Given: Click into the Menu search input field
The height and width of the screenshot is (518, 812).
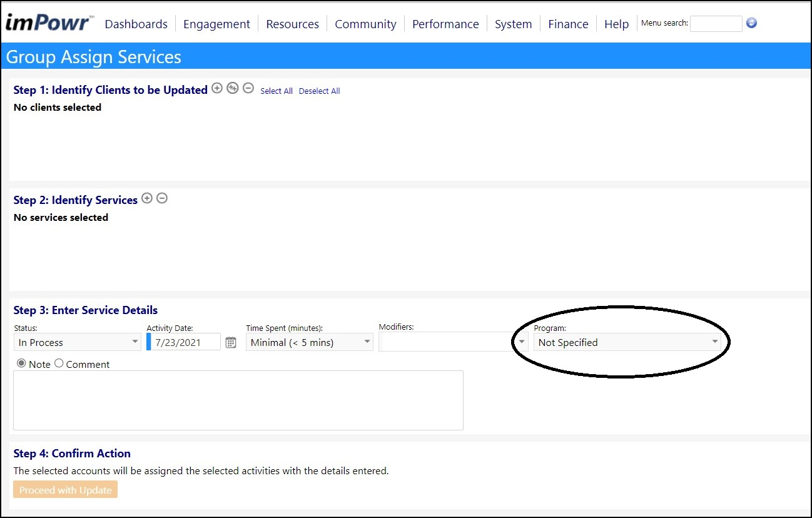Looking at the screenshot, I should pos(716,24).
